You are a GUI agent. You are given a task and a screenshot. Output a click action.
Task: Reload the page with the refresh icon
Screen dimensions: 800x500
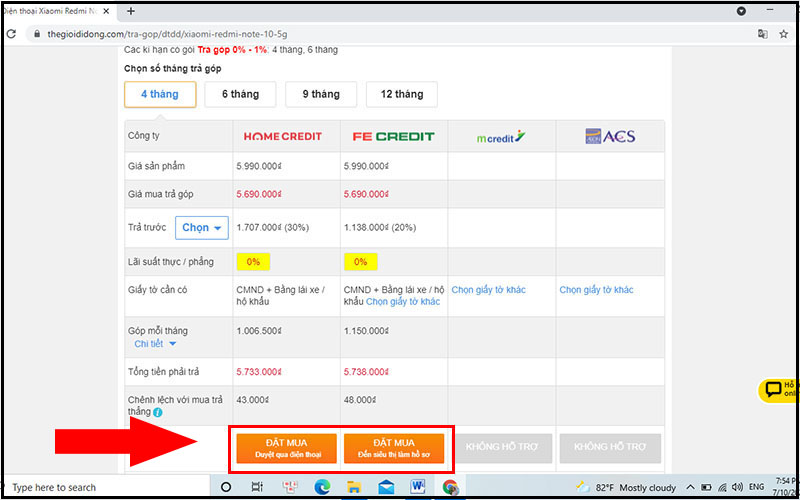10,33
